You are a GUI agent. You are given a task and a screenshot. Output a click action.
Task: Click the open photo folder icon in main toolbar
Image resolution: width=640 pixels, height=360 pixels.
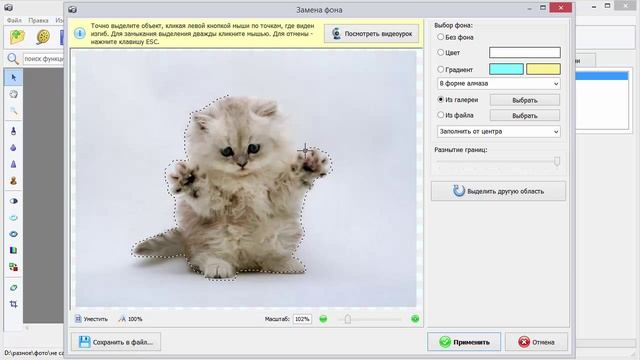18,37
